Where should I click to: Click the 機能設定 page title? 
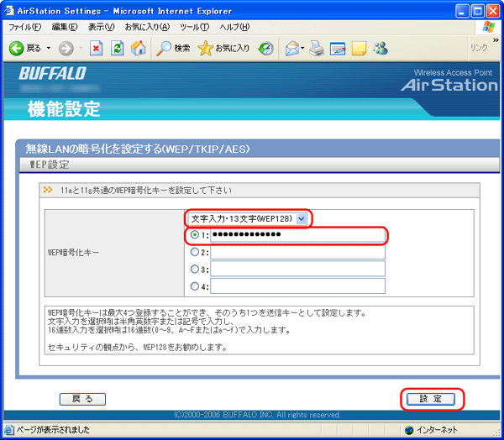[64, 109]
